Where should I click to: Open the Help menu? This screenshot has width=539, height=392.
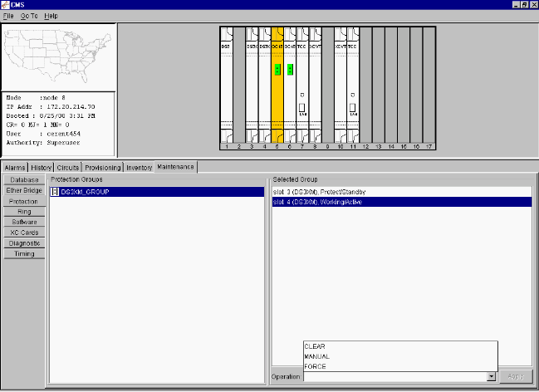tap(51, 16)
